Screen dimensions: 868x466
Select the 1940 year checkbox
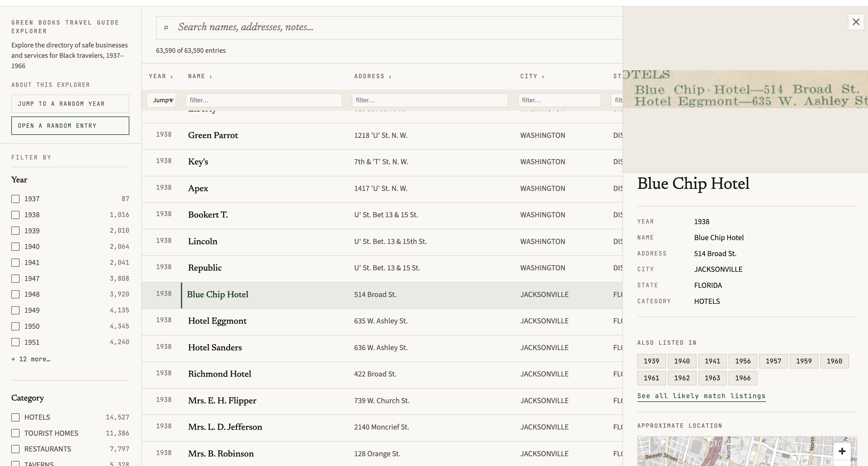15,247
